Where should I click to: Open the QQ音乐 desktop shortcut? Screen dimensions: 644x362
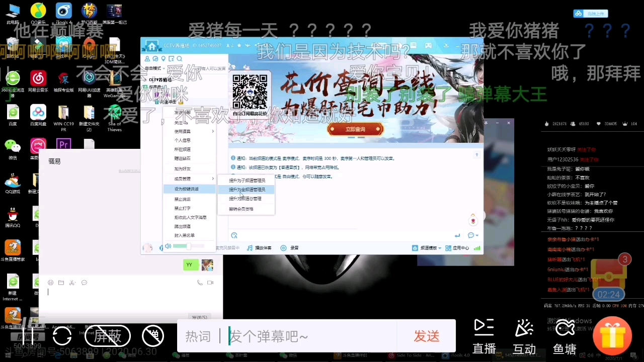tap(38, 14)
